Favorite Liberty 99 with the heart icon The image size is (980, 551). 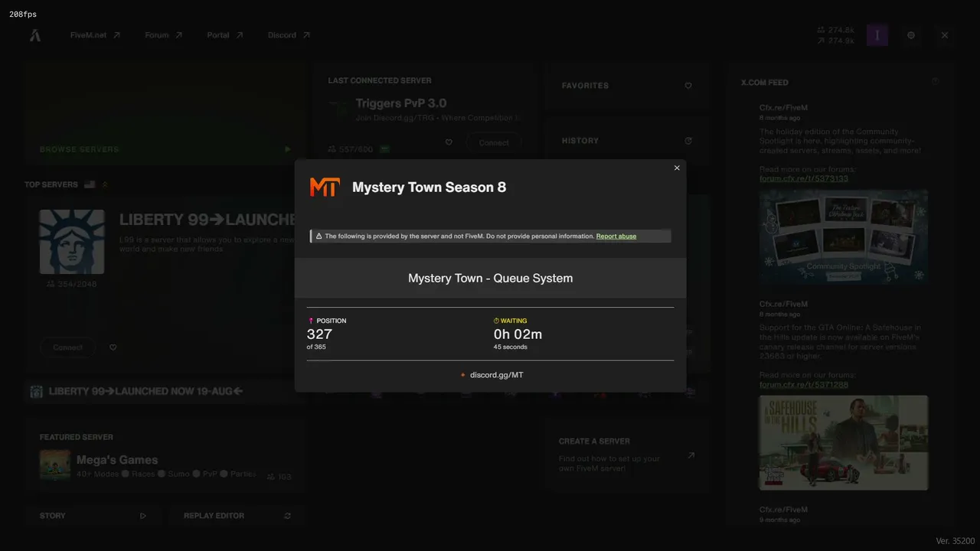pos(113,347)
